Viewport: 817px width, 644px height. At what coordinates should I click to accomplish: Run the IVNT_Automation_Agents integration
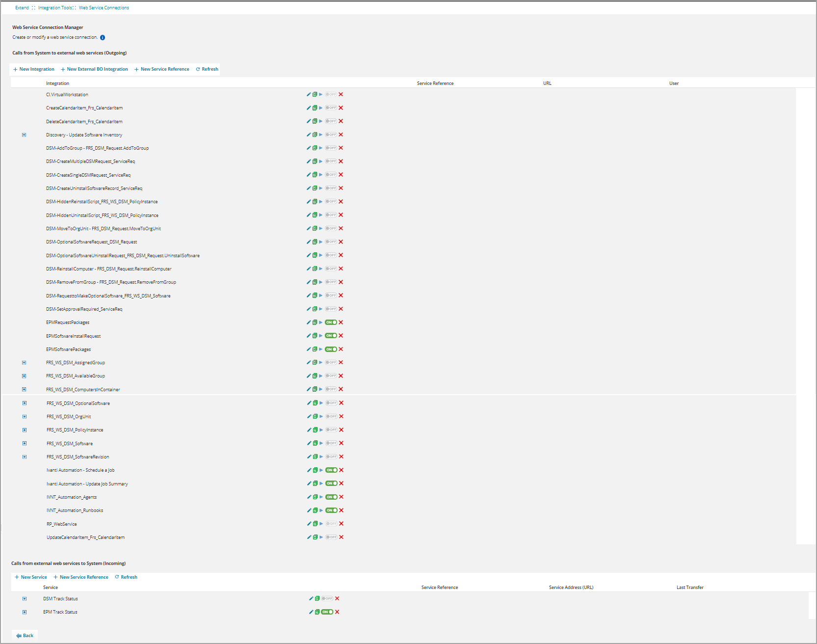[x=321, y=497]
